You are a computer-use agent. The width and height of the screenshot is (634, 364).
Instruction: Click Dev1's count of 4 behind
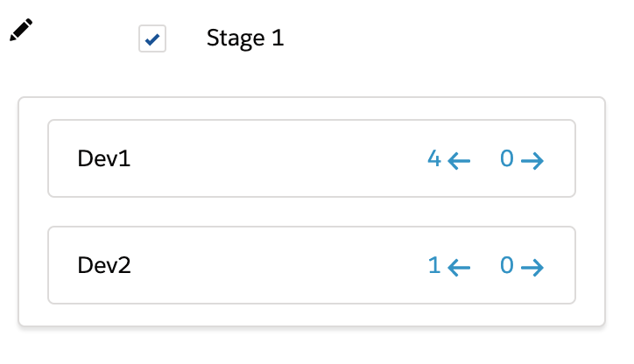tap(433, 158)
